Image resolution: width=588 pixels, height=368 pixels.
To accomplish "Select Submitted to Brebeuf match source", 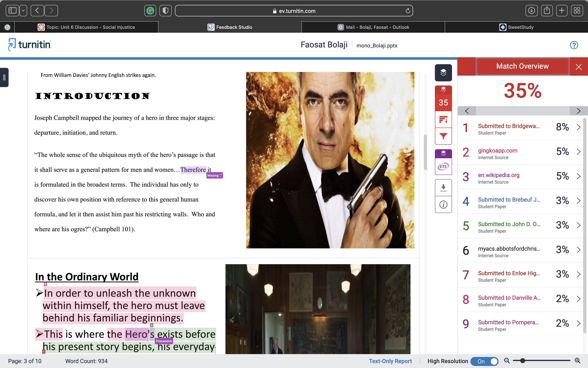I will (509, 200).
